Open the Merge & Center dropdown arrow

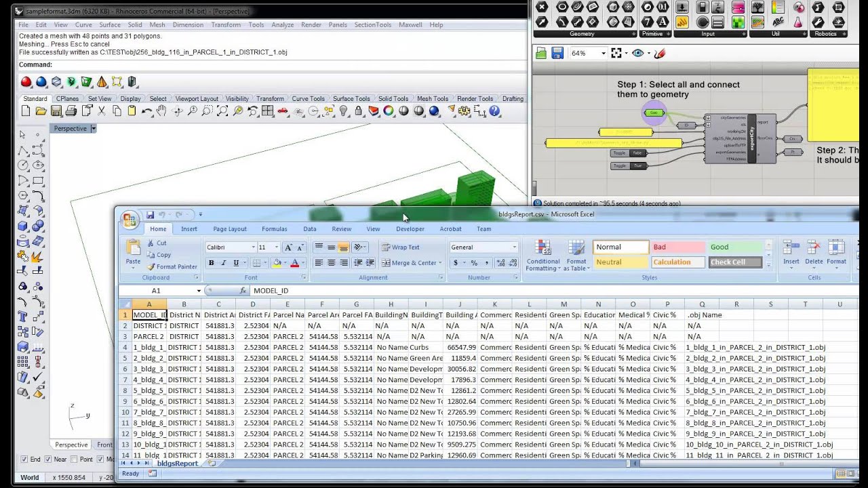[440, 263]
